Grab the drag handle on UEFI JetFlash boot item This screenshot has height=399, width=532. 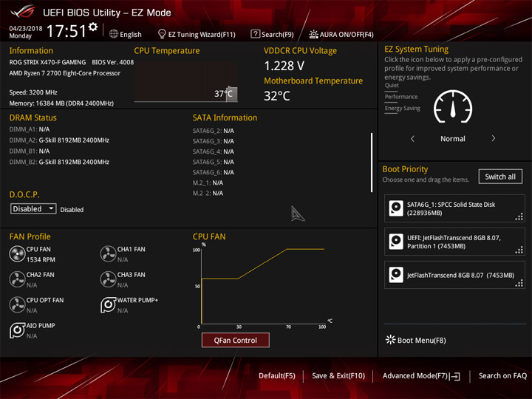point(519,250)
